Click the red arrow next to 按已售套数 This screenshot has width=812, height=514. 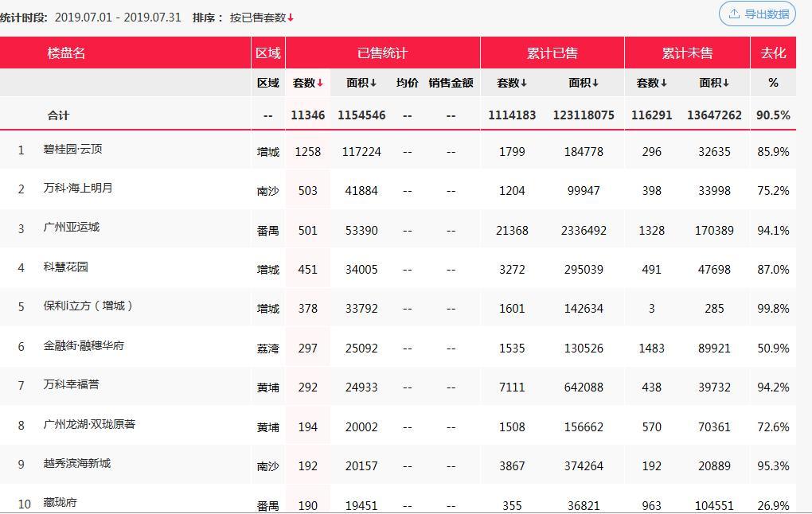(x=291, y=18)
